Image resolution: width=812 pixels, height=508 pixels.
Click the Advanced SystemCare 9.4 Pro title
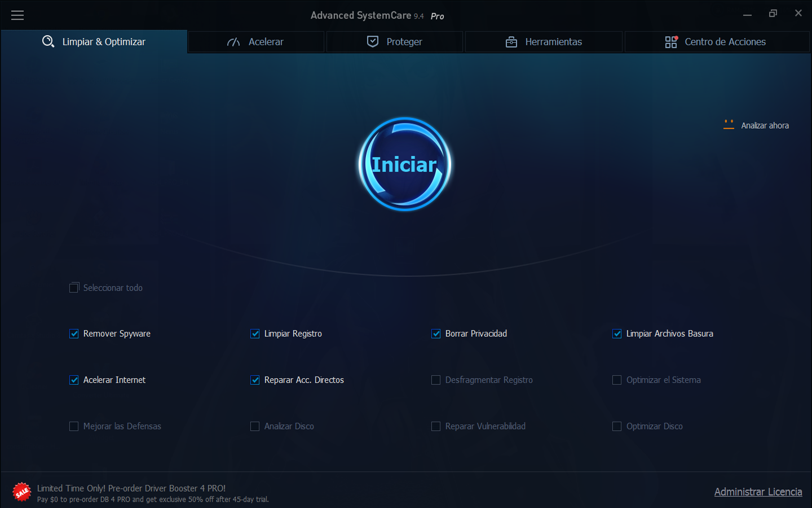pyautogui.click(x=377, y=15)
